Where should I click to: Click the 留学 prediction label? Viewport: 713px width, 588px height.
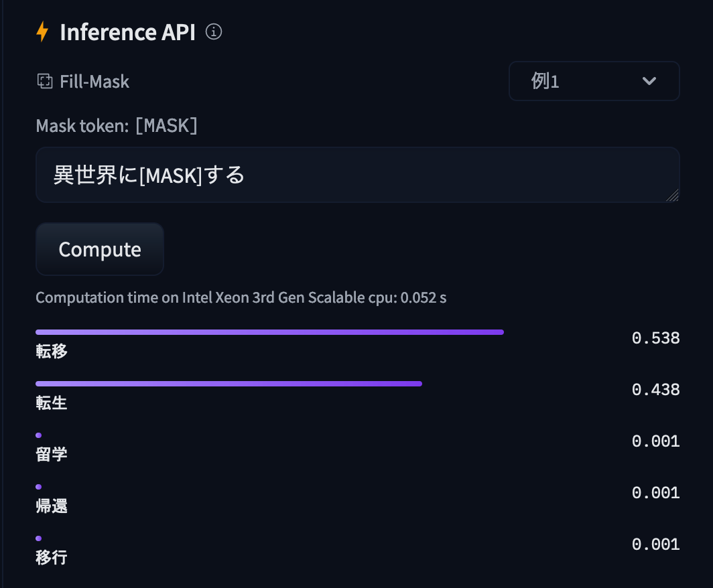[52, 455]
